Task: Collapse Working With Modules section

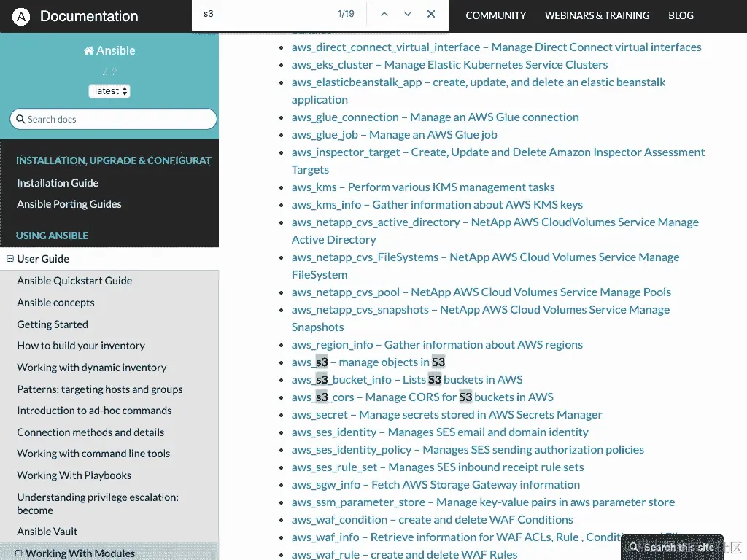Action: point(18,553)
